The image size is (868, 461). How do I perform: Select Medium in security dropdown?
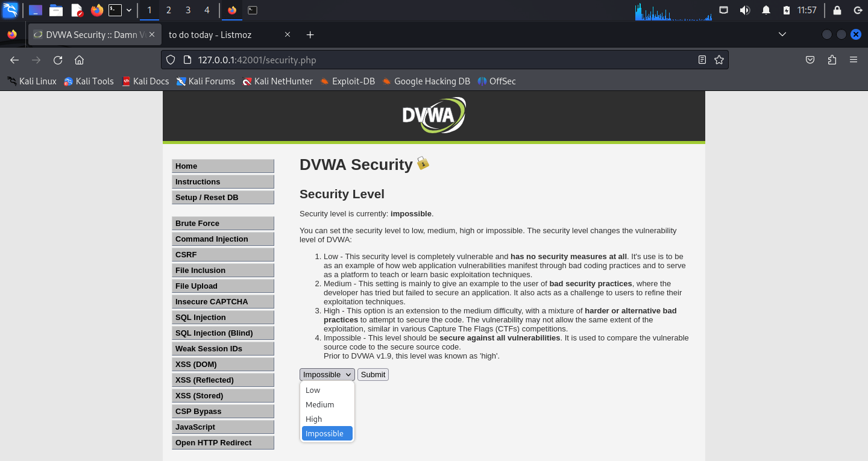327,405
